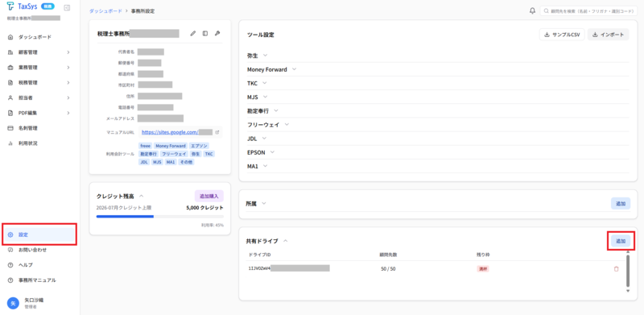Click the 事務所マニュアル icon
The height and width of the screenshot is (315, 644).
tap(10, 280)
